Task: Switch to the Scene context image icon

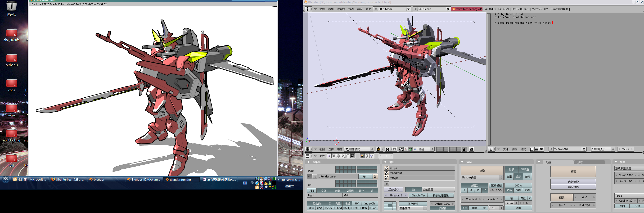Action: click(x=353, y=156)
